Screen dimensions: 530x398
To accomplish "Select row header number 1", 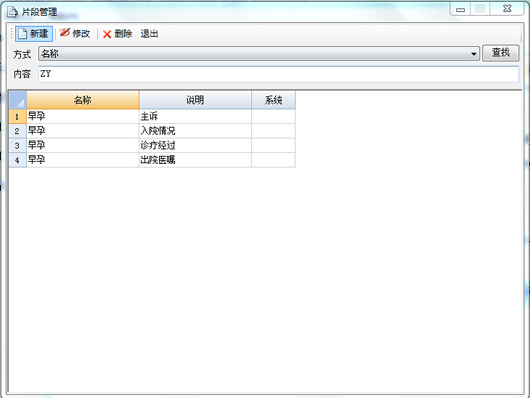I will [x=18, y=116].
